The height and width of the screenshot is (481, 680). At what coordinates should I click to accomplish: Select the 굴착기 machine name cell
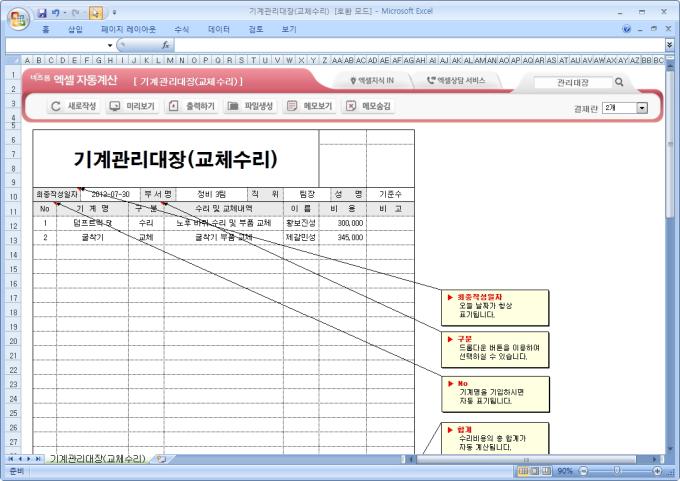click(92, 237)
